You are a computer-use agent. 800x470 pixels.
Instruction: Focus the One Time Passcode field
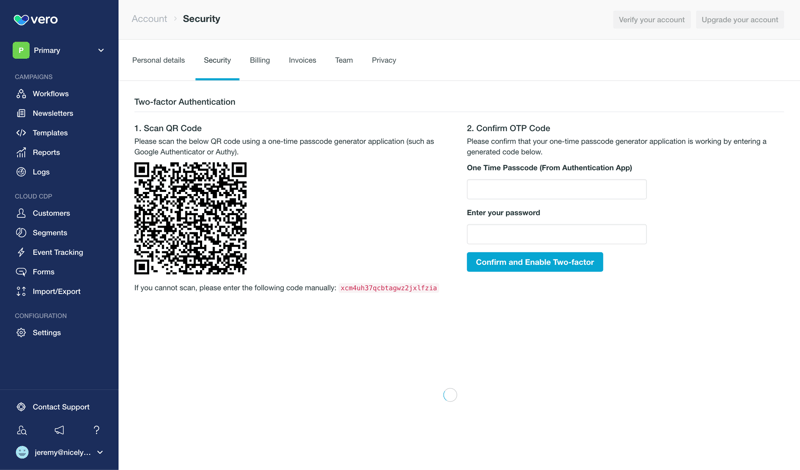click(556, 189)
